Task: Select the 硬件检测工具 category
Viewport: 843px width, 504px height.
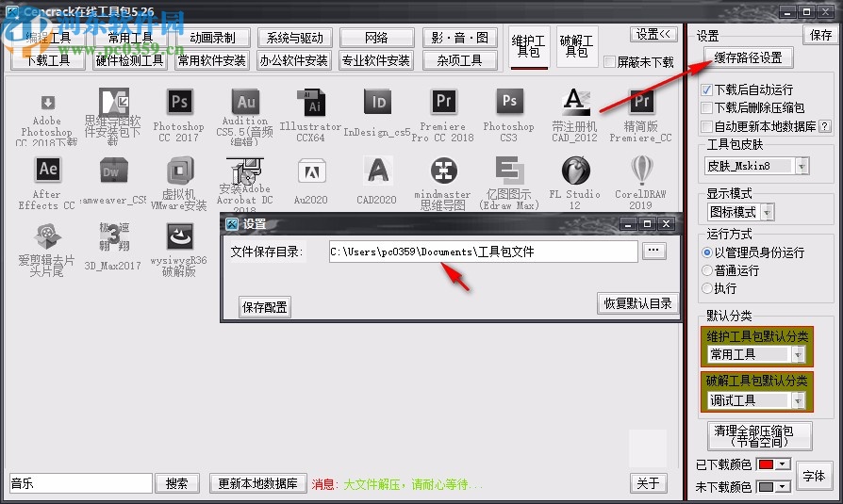Action: (129, 60)
